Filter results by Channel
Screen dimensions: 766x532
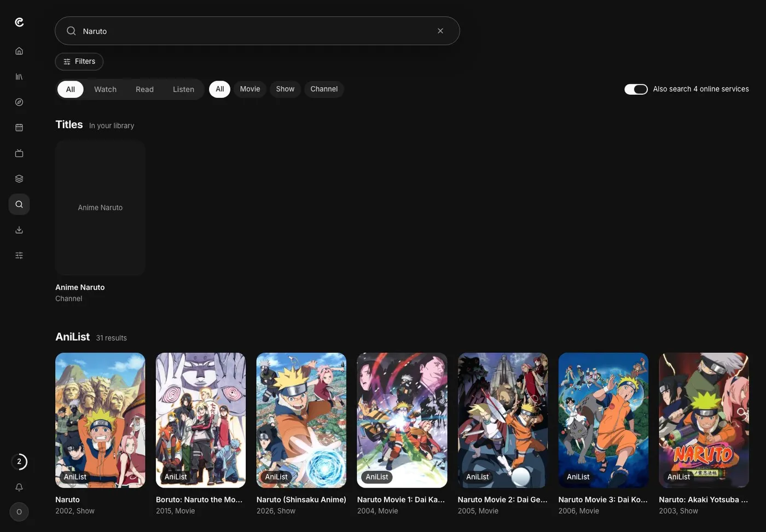pyautogui.click(x=324, y=89)
